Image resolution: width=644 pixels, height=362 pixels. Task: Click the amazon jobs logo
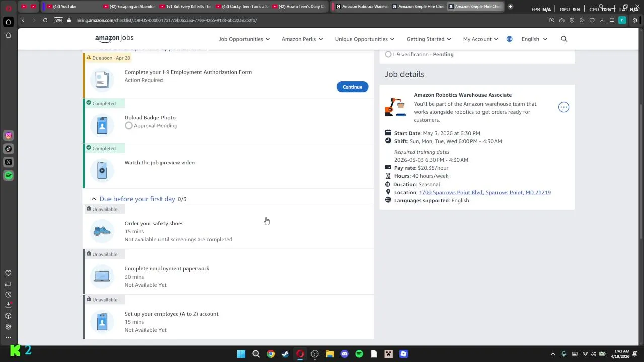(114, 38)
